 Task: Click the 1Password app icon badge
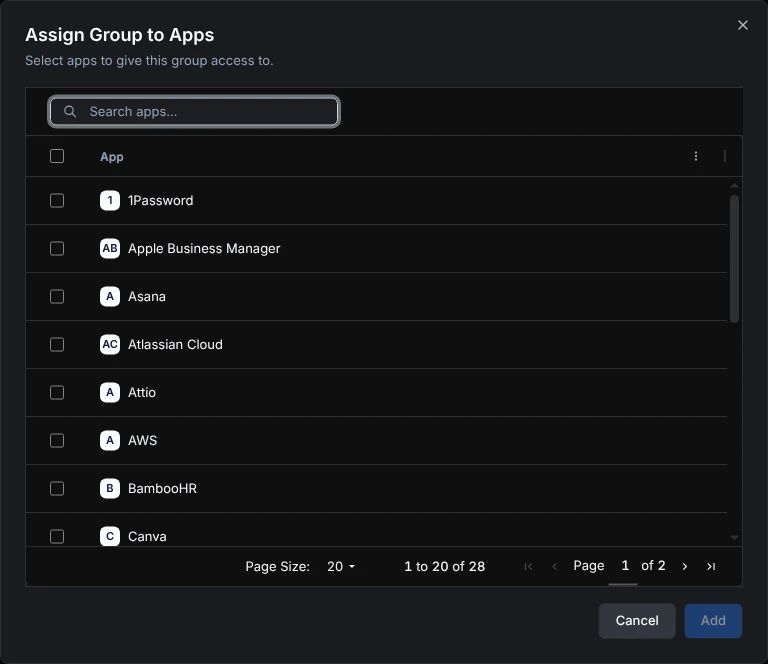tap(110, 200)
